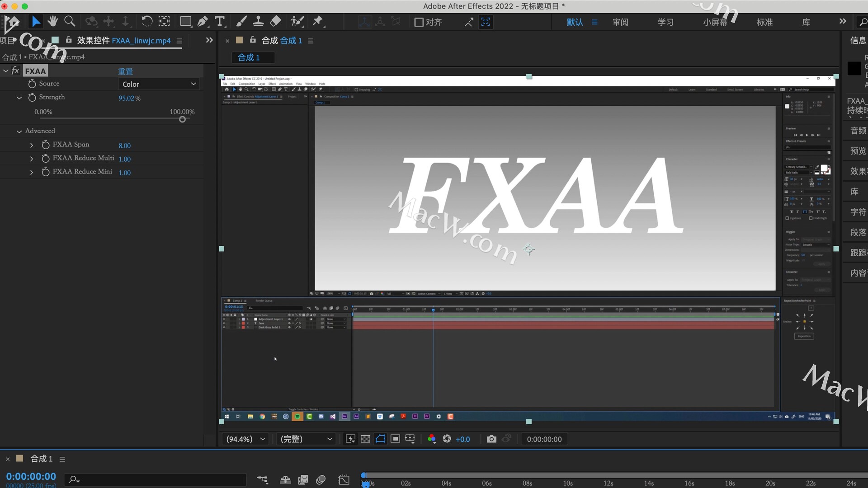Open the 合成 1 viewer panel menu
This screenshot has width=868, height=488.
(311, 41)
